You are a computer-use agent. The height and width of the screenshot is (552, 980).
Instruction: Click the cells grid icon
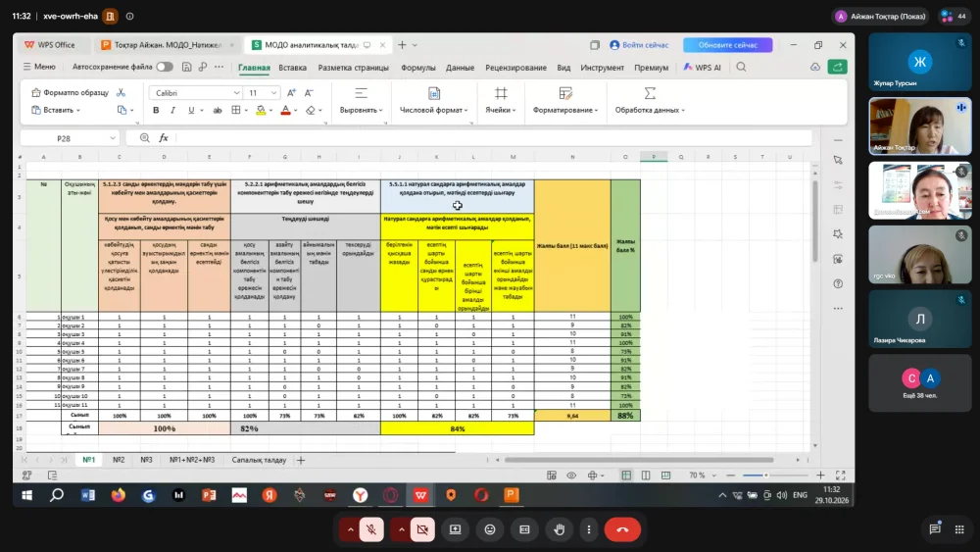[x=501, y=93]
